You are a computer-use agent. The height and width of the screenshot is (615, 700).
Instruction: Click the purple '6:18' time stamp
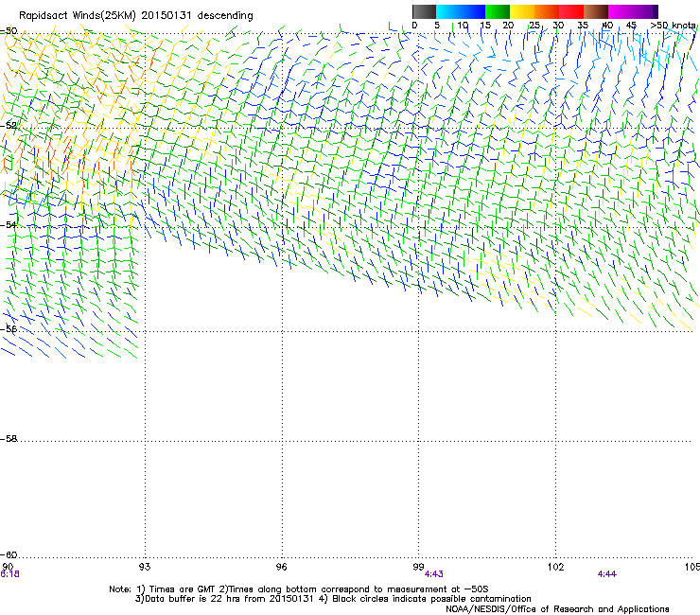point(9,574)
